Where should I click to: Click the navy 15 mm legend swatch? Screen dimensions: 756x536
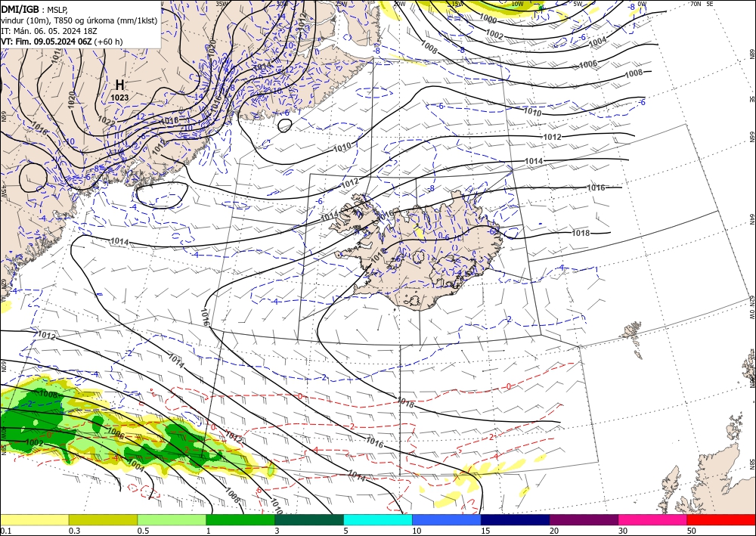point(515,519)
